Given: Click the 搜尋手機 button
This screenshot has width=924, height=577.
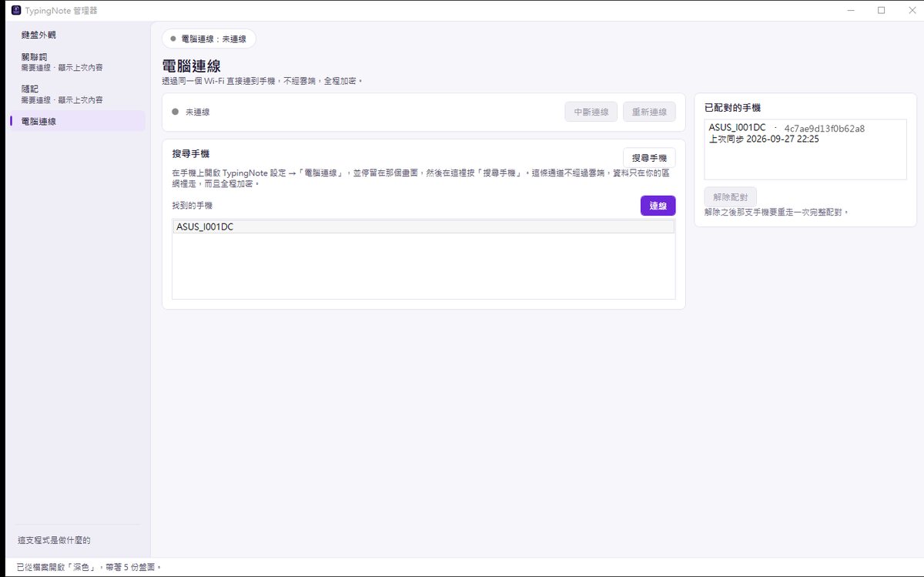Looking at the screenshot, I should 649,157.
